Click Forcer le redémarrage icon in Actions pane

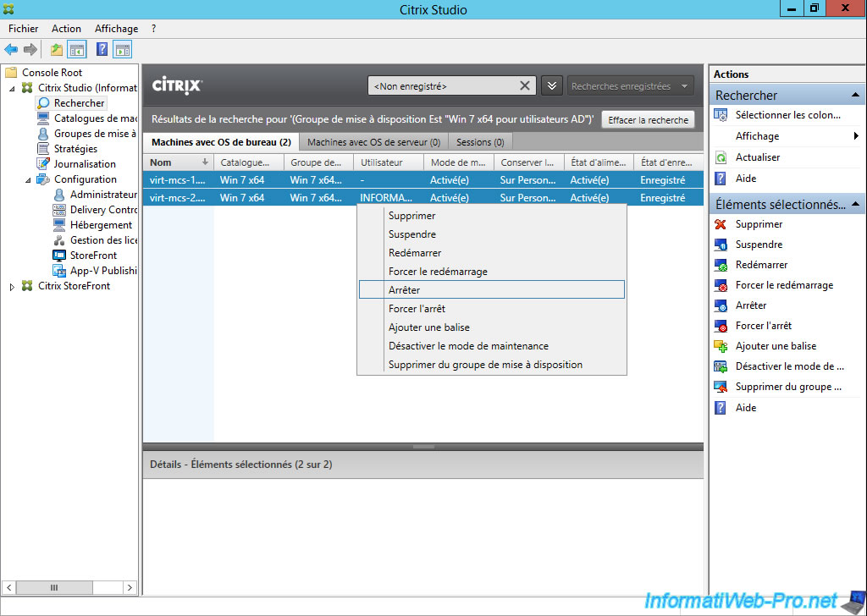[721, 285]
